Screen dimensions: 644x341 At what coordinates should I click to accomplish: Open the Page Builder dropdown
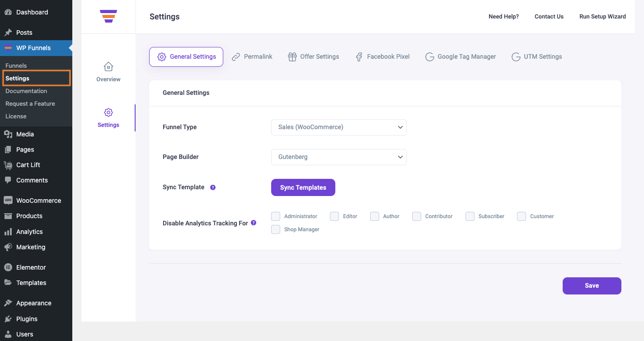(339, 157)
